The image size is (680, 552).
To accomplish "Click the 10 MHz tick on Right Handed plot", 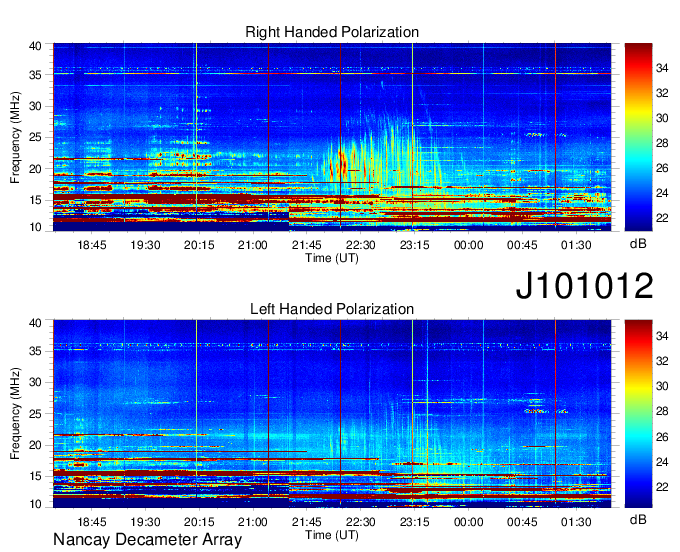I will tap(35, 227).
